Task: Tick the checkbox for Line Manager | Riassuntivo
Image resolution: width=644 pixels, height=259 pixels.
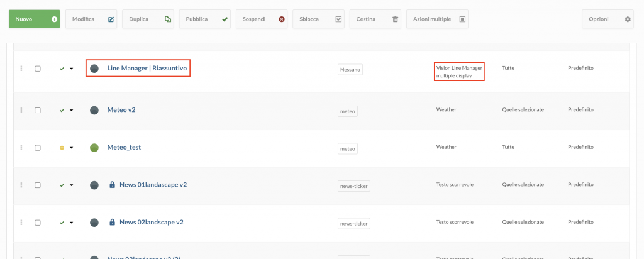Action: (x=37, y=69)
